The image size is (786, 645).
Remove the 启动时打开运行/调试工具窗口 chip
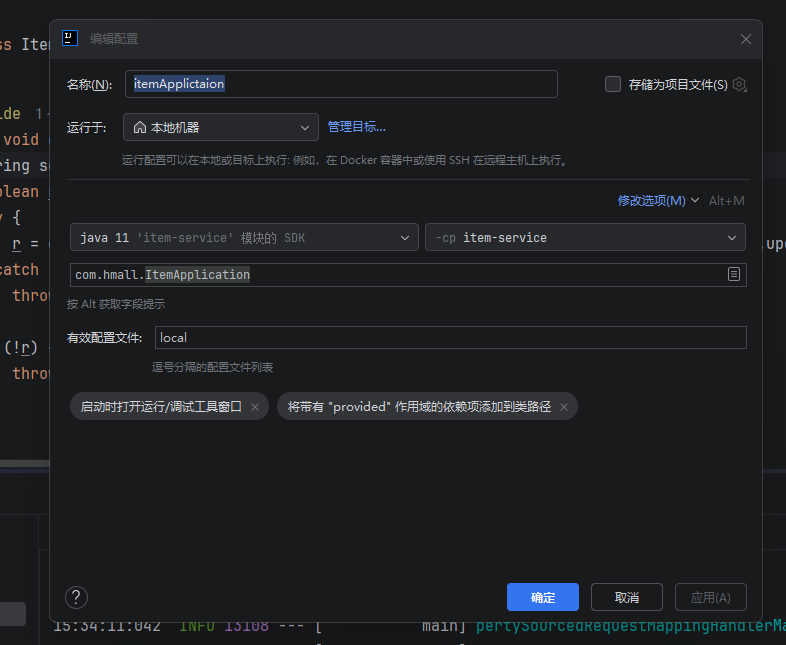[x=255, y=407]
